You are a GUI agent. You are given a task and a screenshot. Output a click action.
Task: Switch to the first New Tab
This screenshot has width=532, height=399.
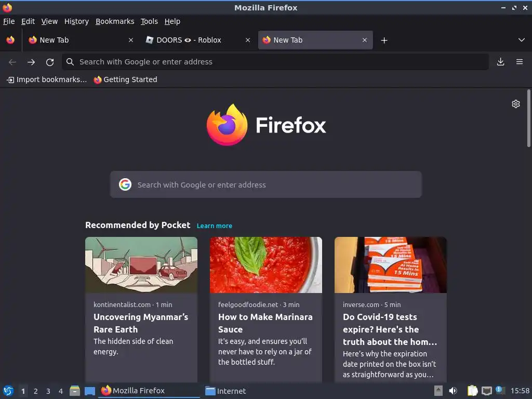[x=81, y=40]
